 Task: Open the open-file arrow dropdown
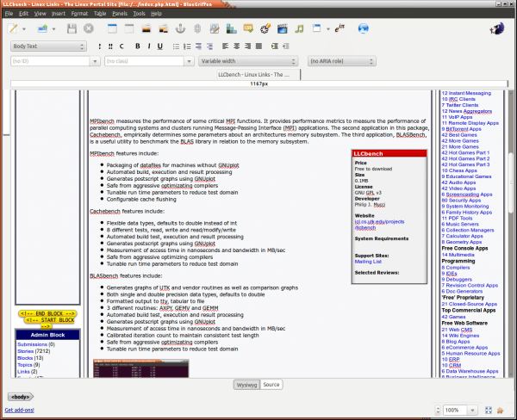[x=53, y=29]
